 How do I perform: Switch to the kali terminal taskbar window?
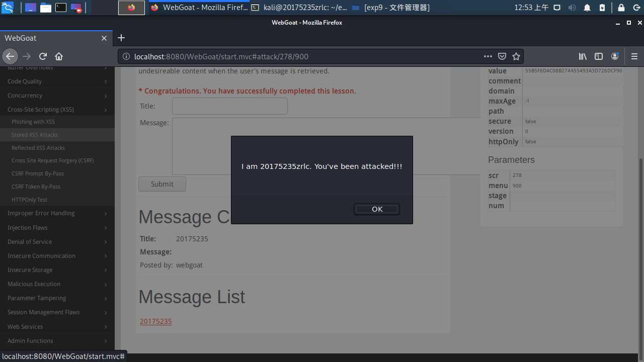pyautogui.click(x=299, y=8)
